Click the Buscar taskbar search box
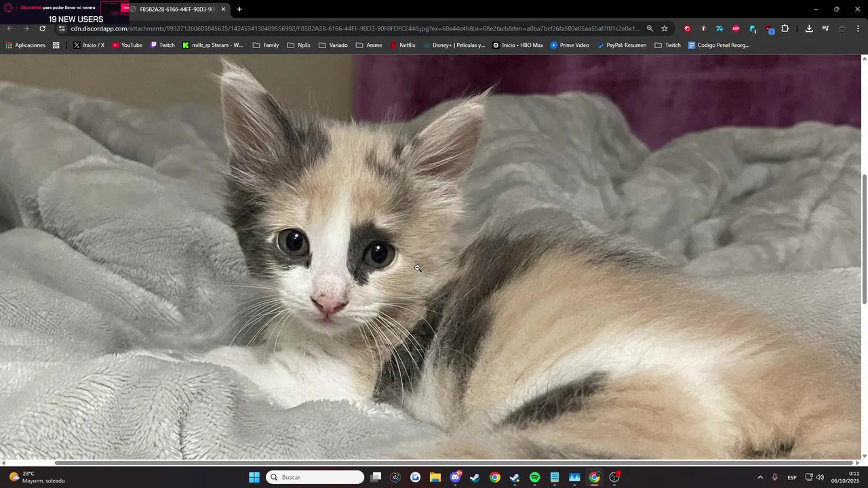Screen dimensions: 868x488 tap(315, 477)
